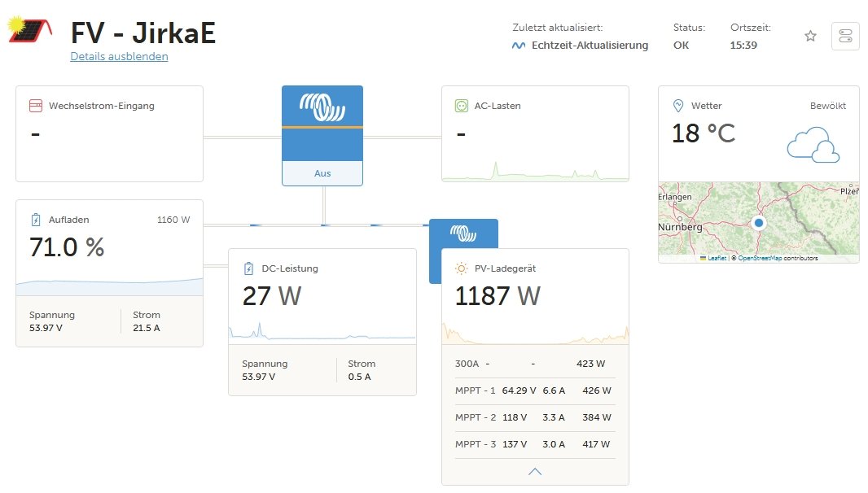Click the 300A row label
868x493 pixels.
(x=467, y=364)
